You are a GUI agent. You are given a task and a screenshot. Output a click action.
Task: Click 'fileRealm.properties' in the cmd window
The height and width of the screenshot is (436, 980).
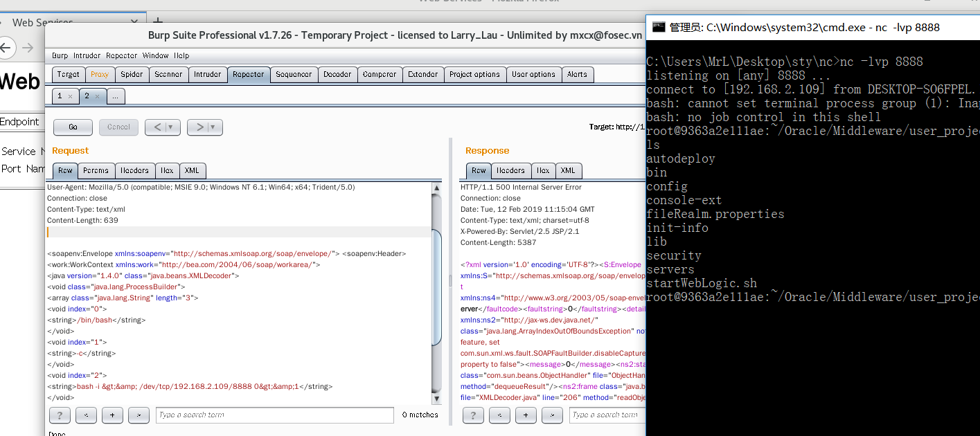[x=715, y=214]
